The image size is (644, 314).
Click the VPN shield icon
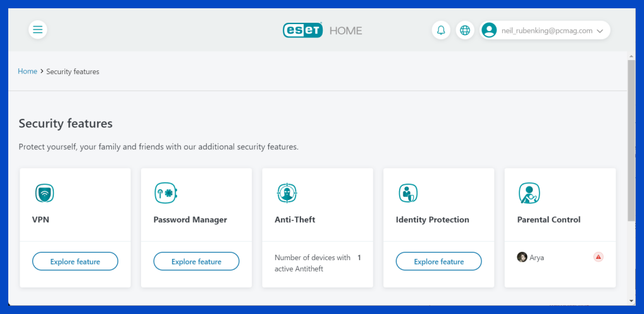point(44,194)
